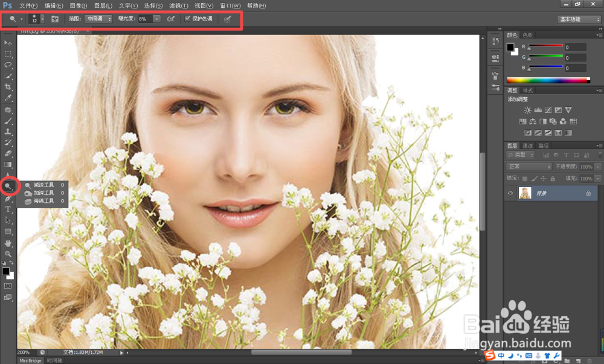The width and height of the screenshot is (604, 364).
Task: Select the Spot Healing Brush tool
Action: [x=8, y=110]
